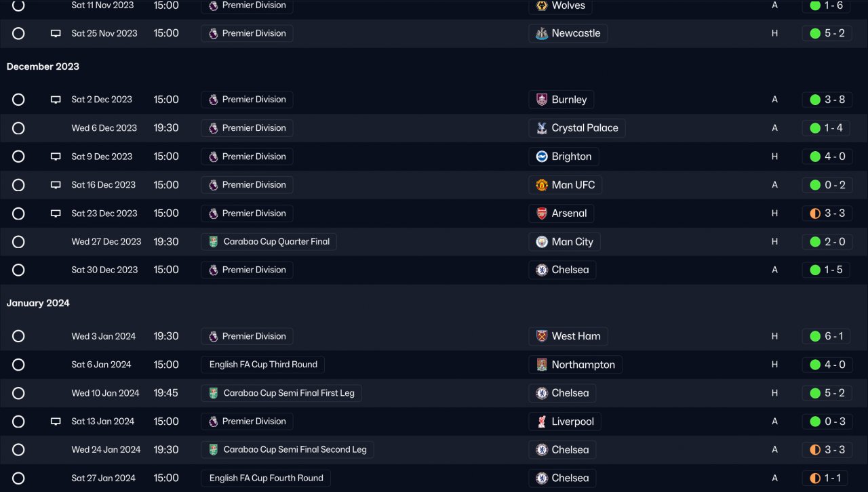Image resolution: width=868 pixels, height=492 pixels.
Task: Select the radio circle for Sat 27 Jan 2024
Action: (x=18, y=478)
